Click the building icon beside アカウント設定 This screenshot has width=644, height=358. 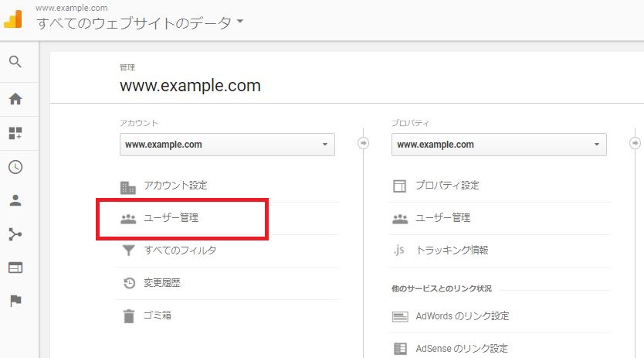pyautogui.click(x=127, y=187)
